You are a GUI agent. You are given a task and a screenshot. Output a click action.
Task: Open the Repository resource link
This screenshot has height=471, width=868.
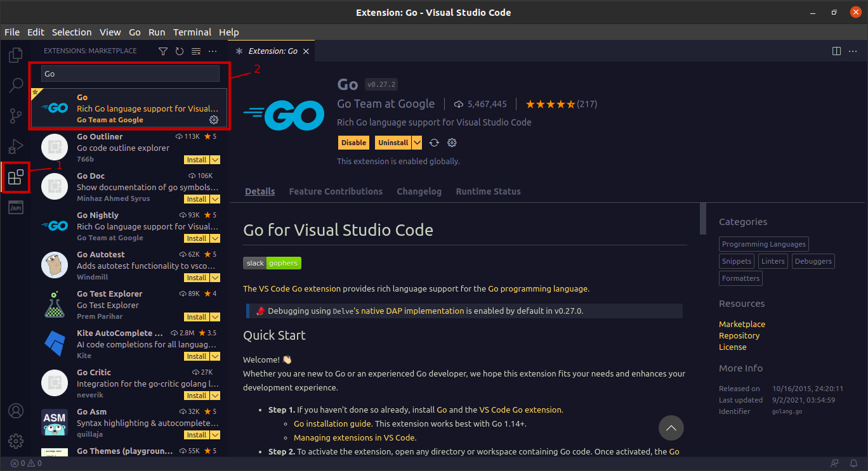(x=739, y=335)
